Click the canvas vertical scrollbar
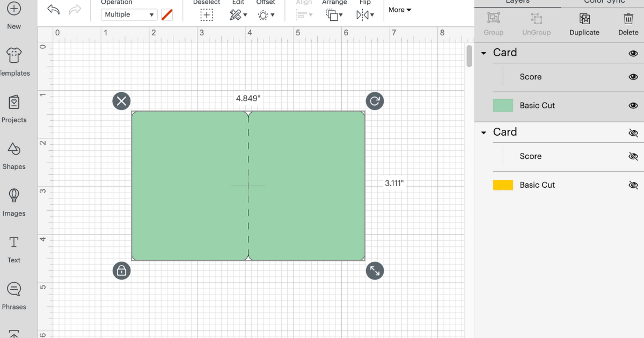 tap(469, 57)
